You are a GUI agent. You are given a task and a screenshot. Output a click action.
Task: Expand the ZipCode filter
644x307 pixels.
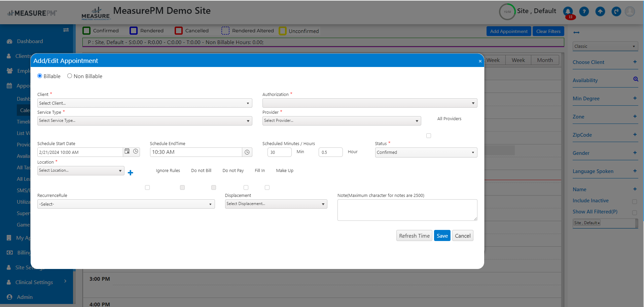pyautogui.click(x=635, y=135)
